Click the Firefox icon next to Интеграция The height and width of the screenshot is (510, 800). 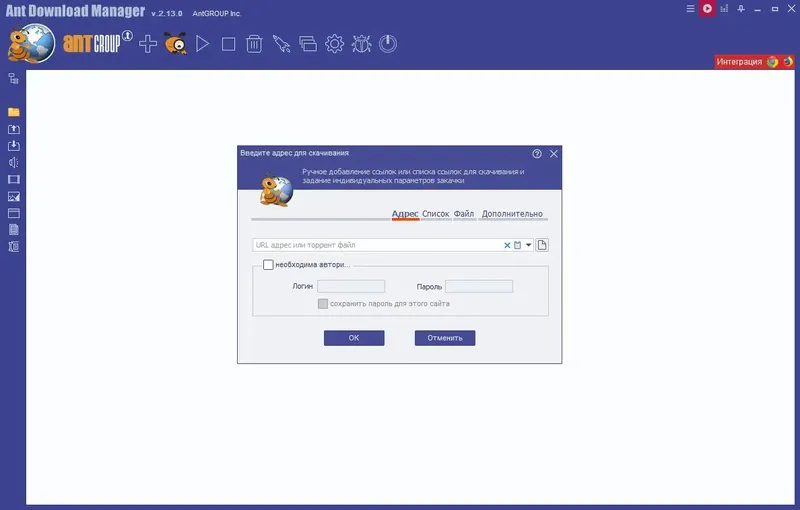[788, 62]
